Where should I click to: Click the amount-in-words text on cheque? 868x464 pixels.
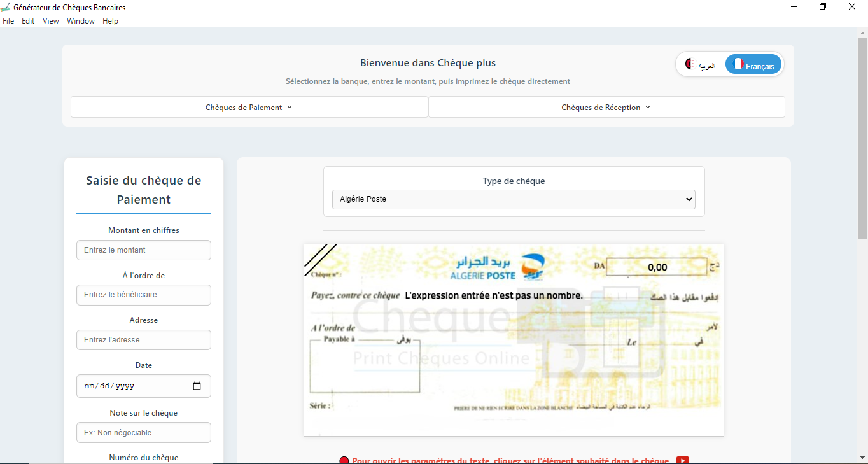point(494,295)
